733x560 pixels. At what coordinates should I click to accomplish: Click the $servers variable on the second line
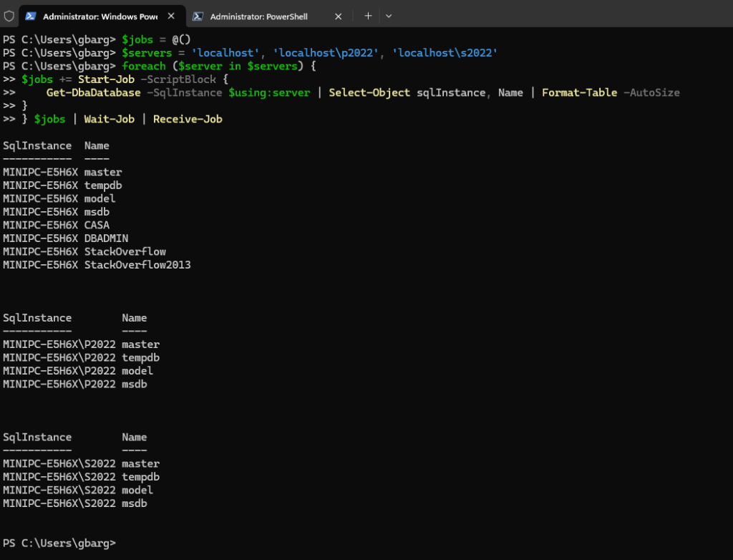[147, 52]
